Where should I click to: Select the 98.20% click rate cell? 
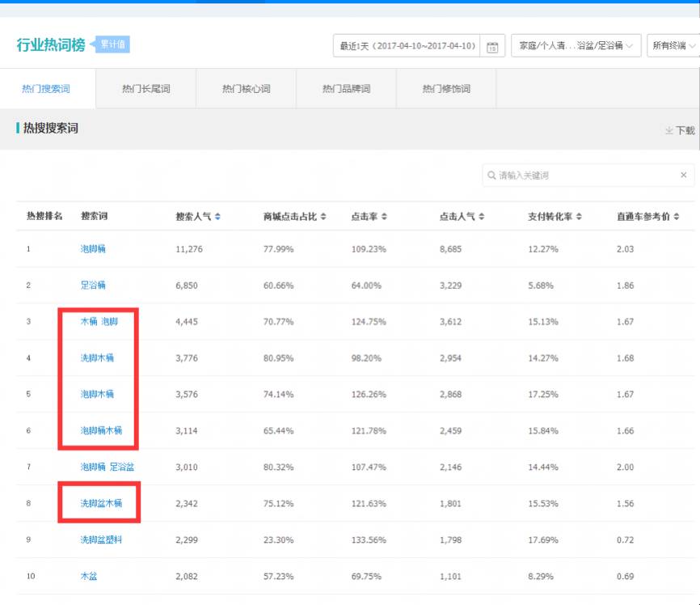(366, 358)
